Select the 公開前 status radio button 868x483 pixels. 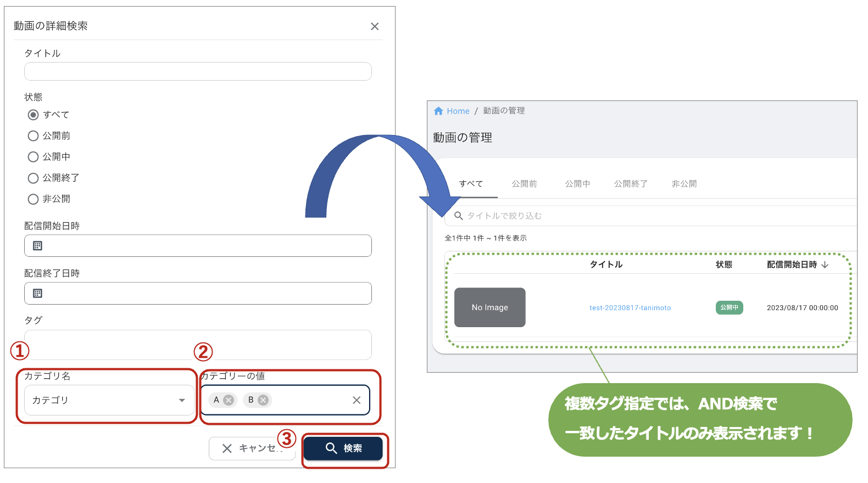pos(34,136)
